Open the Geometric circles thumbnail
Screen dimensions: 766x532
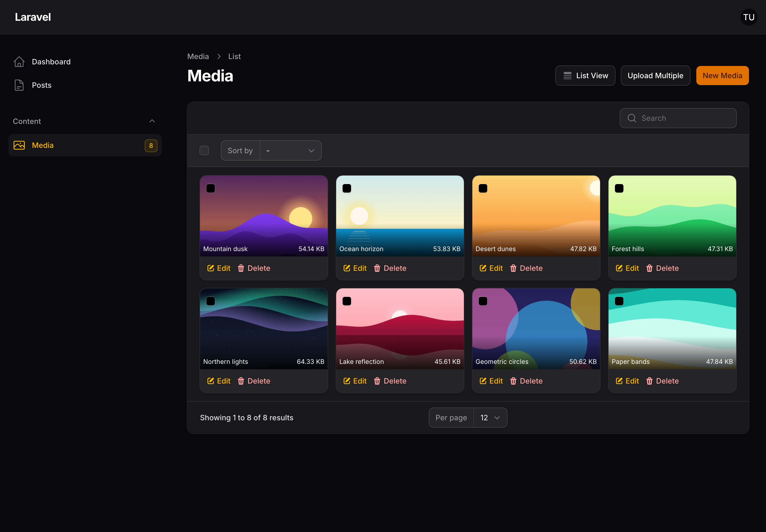(536, 329)
